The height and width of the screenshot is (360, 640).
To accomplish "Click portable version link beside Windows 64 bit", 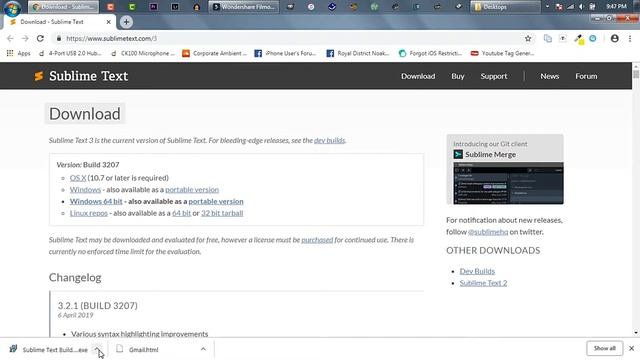I will coord(216,202).
